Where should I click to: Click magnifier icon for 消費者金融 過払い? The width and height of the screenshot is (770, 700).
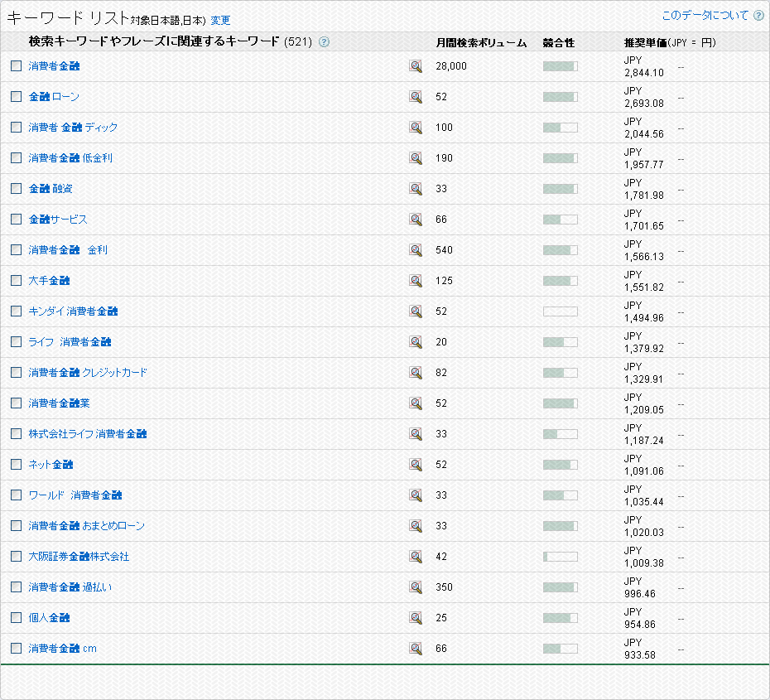pos(416,587)
